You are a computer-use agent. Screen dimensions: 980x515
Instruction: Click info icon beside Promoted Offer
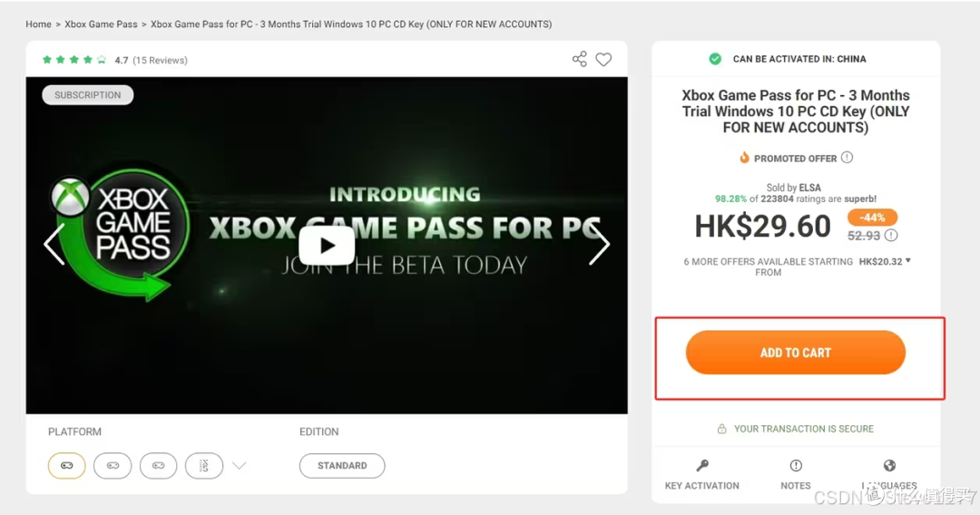coord(847,158)
